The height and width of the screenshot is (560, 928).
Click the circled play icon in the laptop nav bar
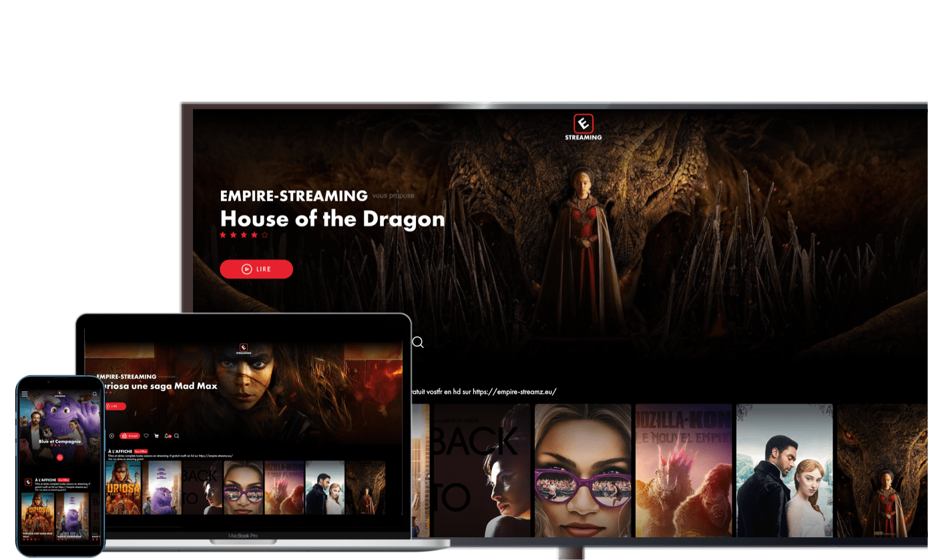click(111, 436)
